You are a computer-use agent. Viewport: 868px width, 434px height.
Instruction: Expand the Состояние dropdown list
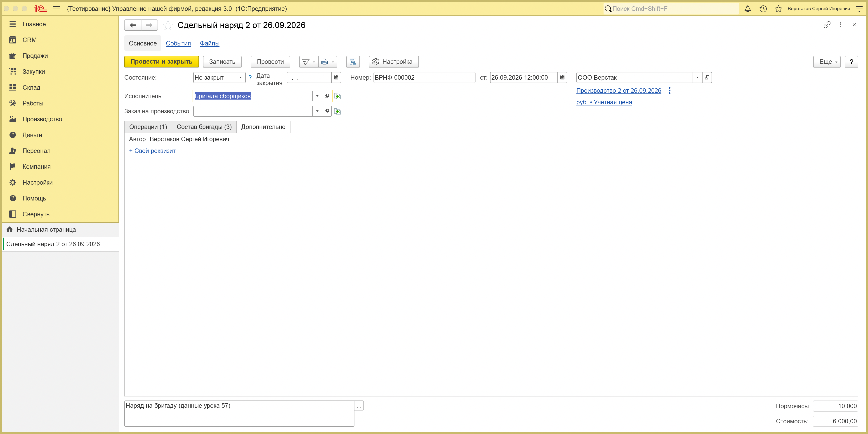pyautogui.click(x=241, y=78)
